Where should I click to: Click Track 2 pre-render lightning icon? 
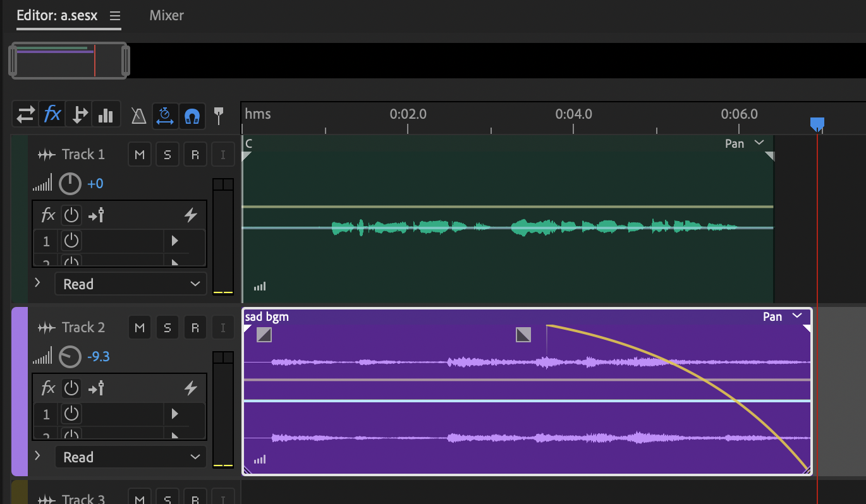click(190, 388)
